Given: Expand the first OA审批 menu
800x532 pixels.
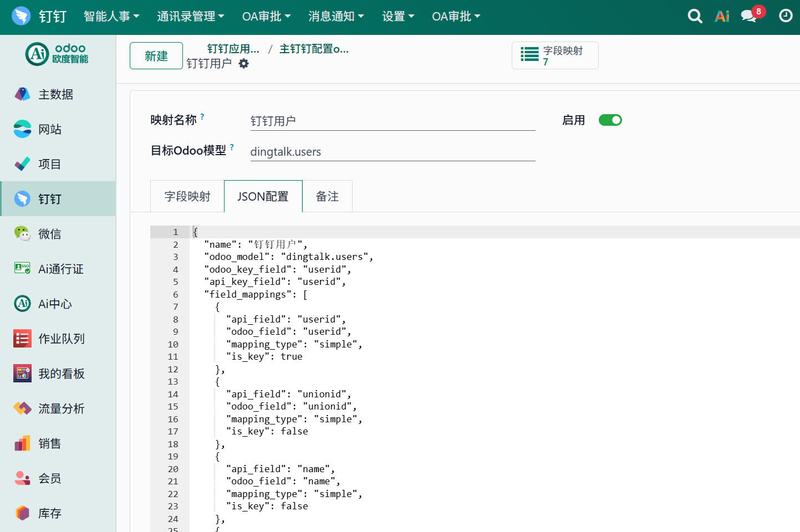Looking at the screenshot, I should click(266, 17).
